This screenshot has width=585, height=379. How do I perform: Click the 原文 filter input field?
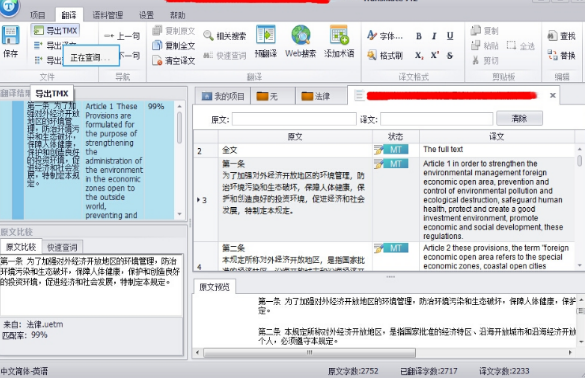(x=294, y=119)
